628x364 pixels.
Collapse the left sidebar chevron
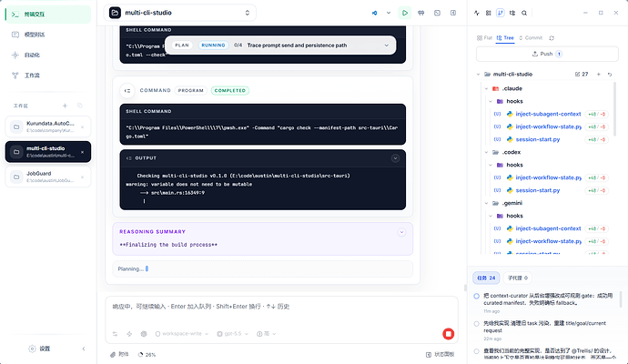click(84, 349)
